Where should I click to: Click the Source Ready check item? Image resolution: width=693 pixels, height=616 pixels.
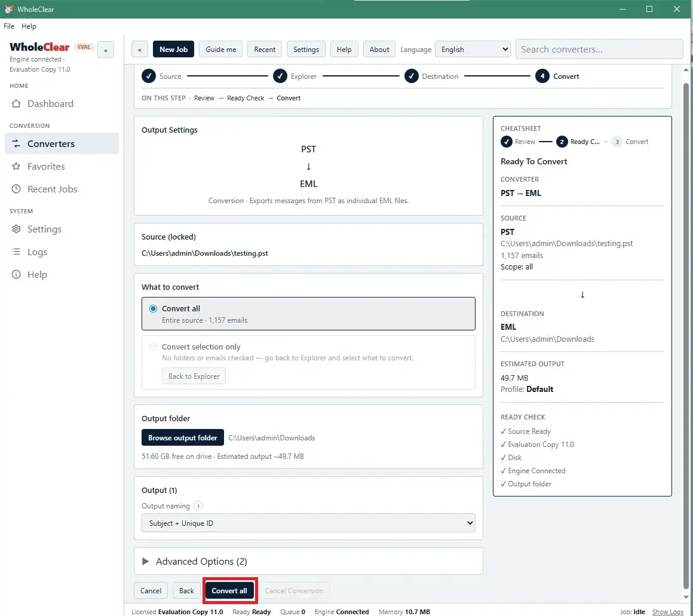pos(526,431)
